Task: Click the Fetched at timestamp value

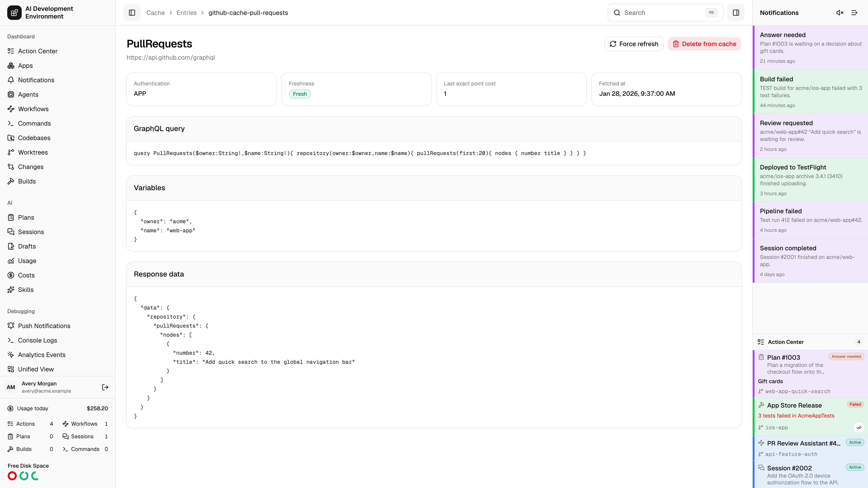Action: [x=637, y=94]
